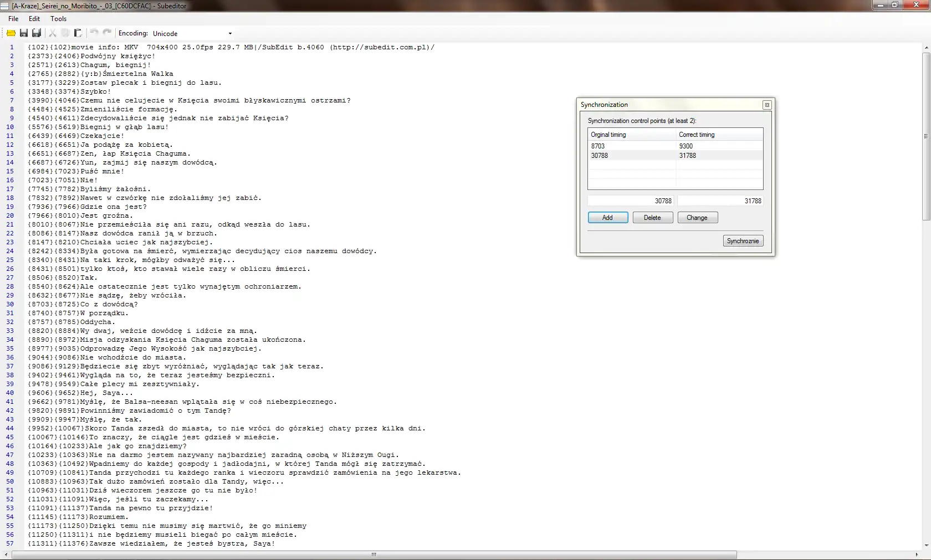Click the Delete button
This screenshot has width=931, height=560.
[x=653, y=218]
